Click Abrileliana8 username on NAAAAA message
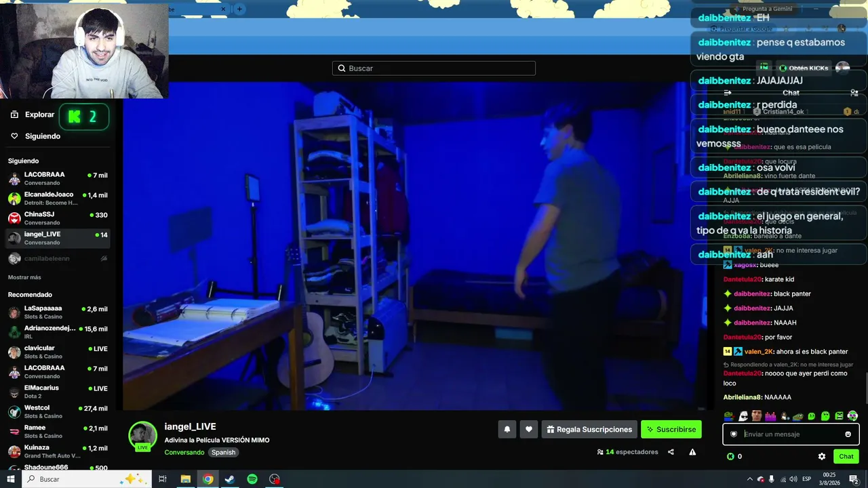Screen dimensions: 868x488 pos(743,397)
